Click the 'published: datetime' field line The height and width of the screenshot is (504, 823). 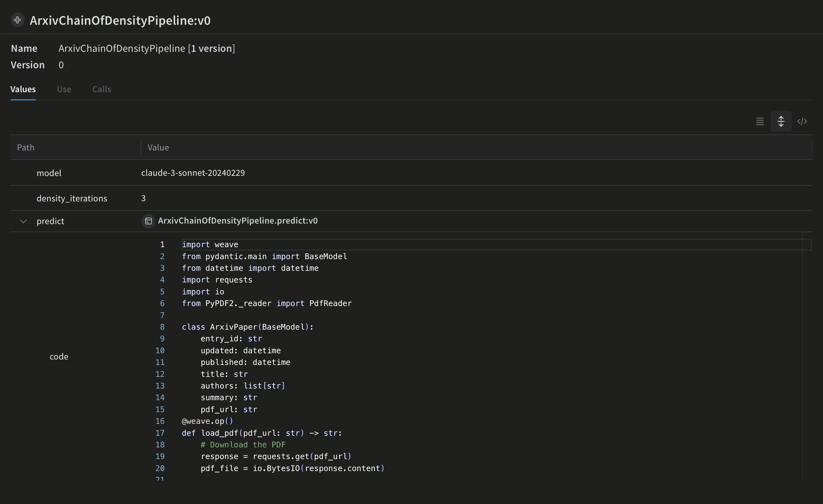pyautogui.click(x=246, y=362)
